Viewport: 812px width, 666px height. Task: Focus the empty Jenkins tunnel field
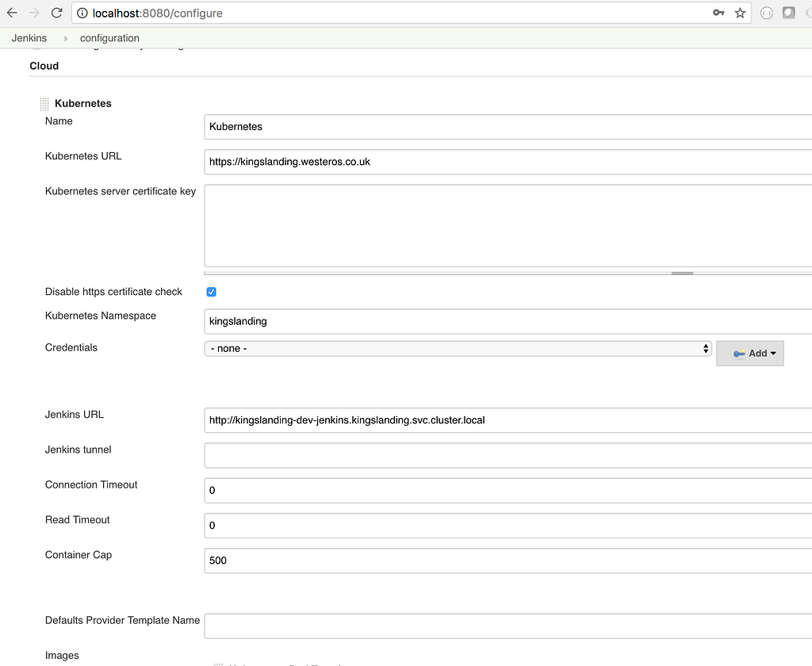508,456
